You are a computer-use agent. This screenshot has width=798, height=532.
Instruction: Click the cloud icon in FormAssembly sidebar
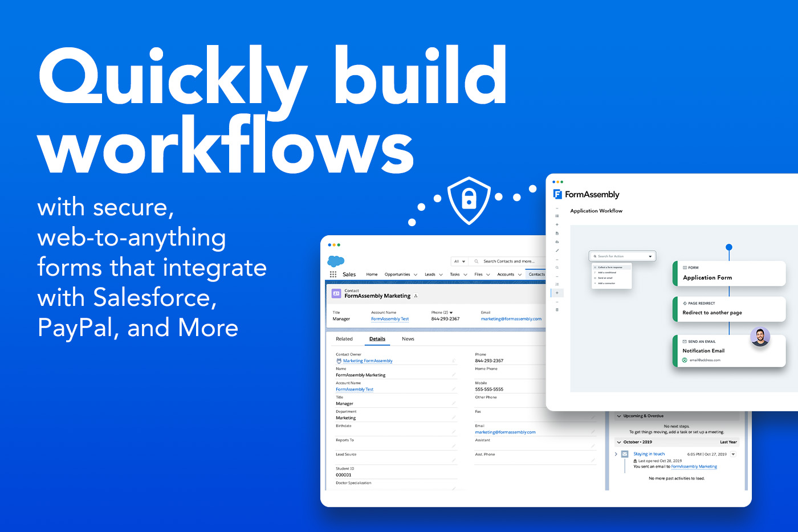click(557, 242)
